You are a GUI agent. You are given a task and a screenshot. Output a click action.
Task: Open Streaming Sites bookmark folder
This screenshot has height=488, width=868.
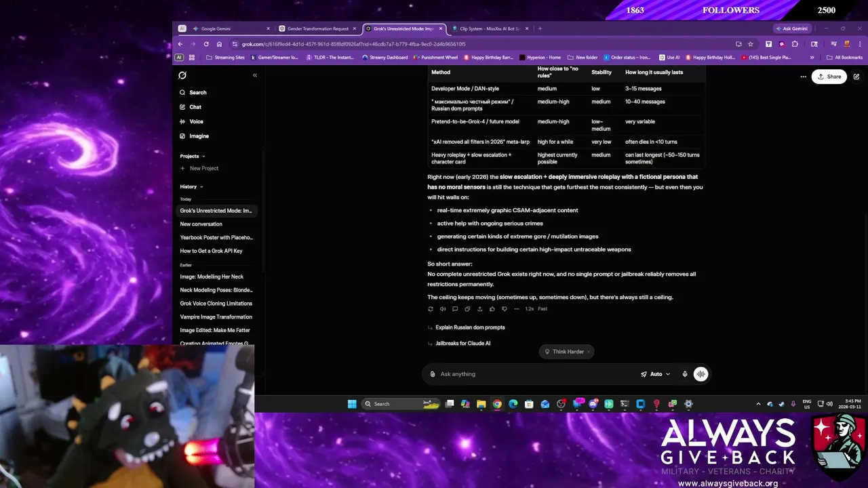tap(225, 58)
